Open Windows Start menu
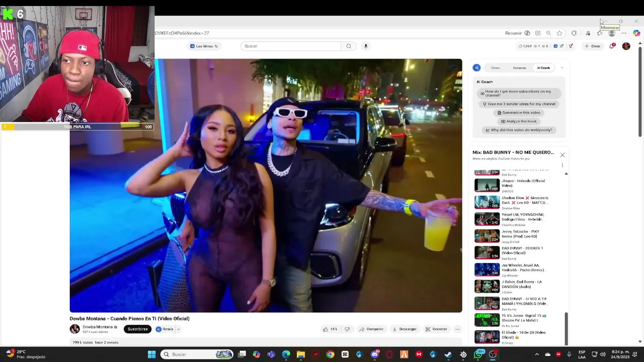Image resolution: width=644 pixels, height=362 pixels. 151,354
